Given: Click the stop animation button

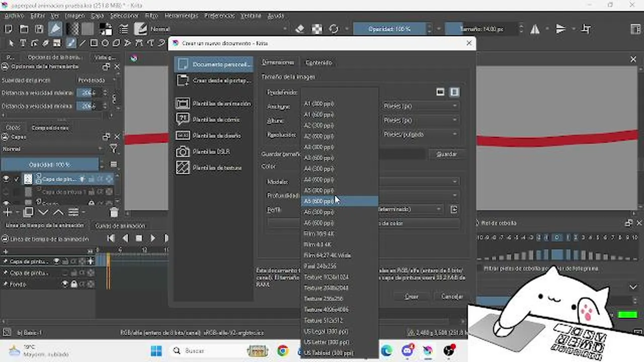Looking at the screenshot, I should pos(139,238).
